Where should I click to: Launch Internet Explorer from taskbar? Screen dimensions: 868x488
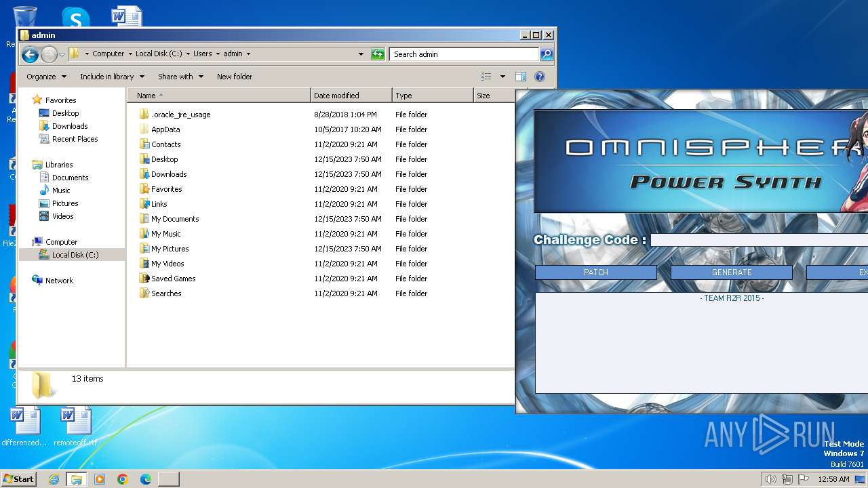pos(54,479)
